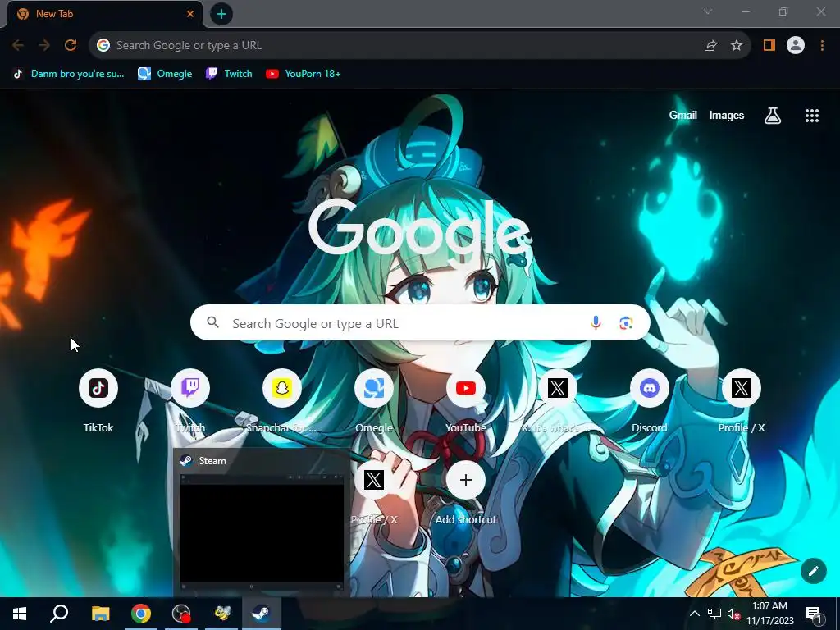The width and height of the screenshot is (840, 630).
Task: Go back to the previous page
Action: pos(18,46)
